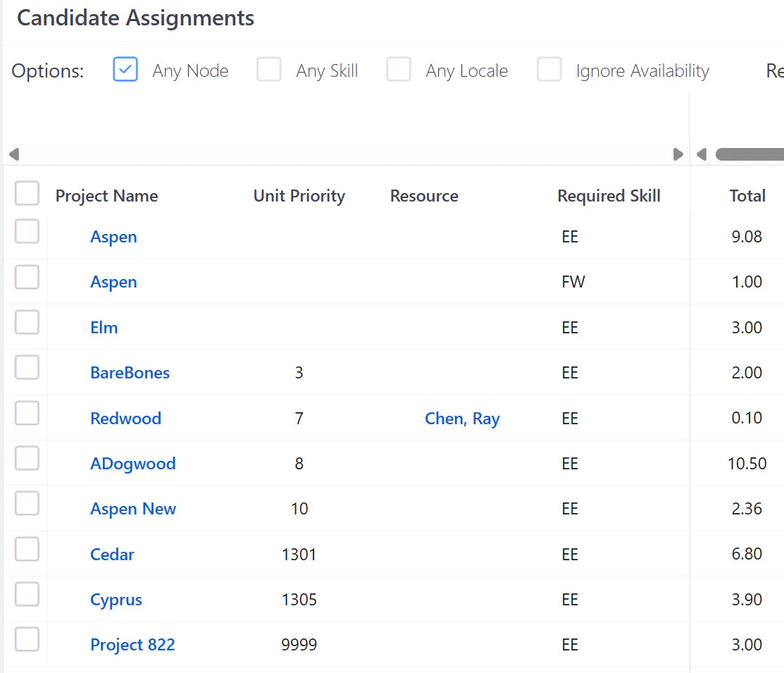The width and height of the screenshot is (784, 673).
Task: Click the left scroll arrow of the right pane
Action: tap(702, 154)
